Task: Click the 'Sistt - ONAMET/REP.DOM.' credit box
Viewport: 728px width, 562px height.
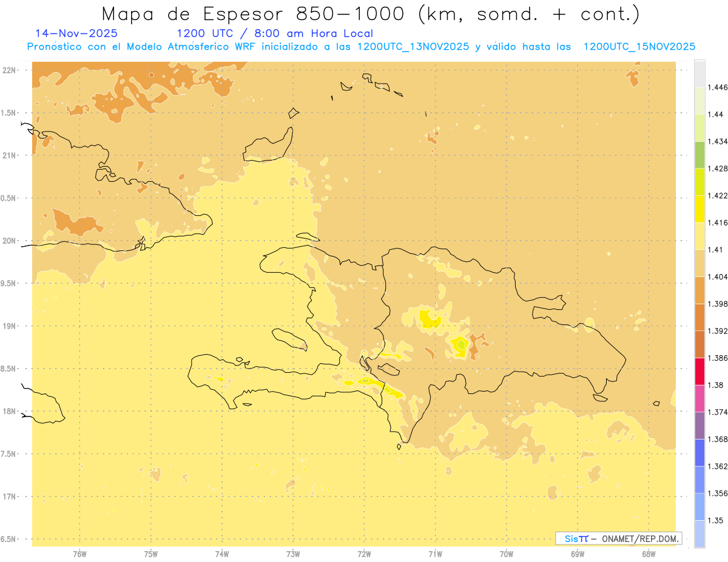Action: pos(619,538)
